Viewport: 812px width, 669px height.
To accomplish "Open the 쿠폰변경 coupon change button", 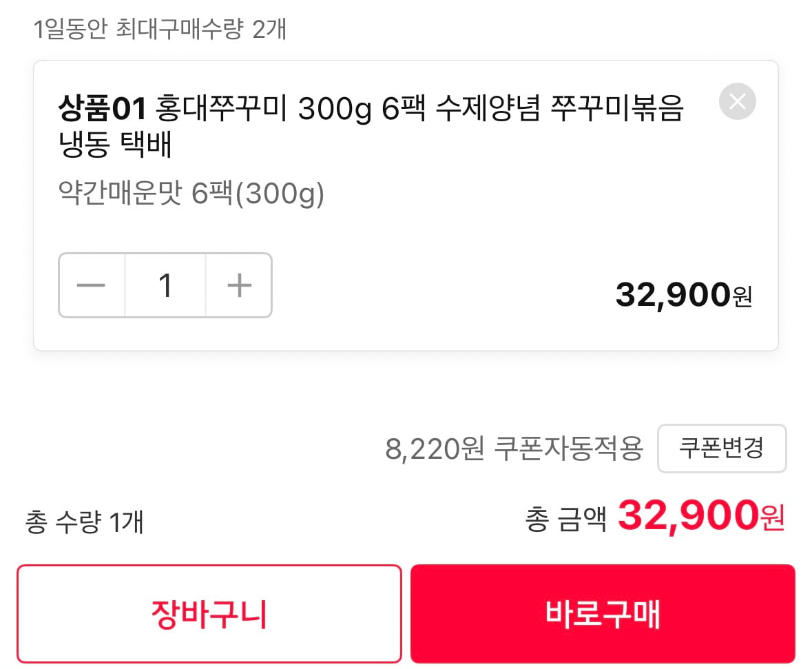I will [x=722, y=449].
